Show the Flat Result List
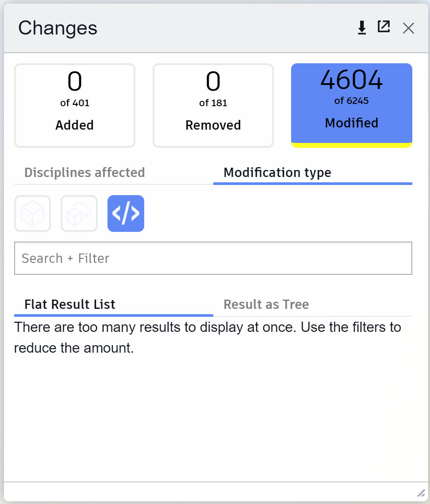Screen dimensions: 430x504 [x=69, y=304]
